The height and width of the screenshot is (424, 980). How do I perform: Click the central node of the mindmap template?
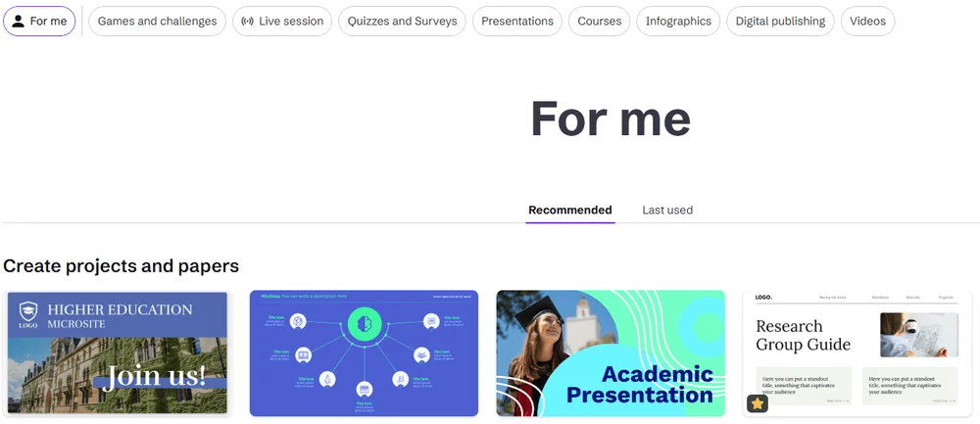coord(364,321)
